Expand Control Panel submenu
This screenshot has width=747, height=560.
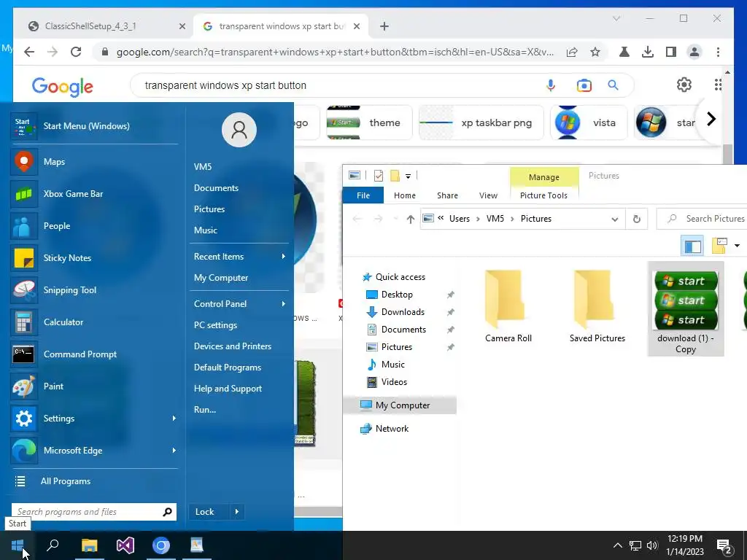284,304
